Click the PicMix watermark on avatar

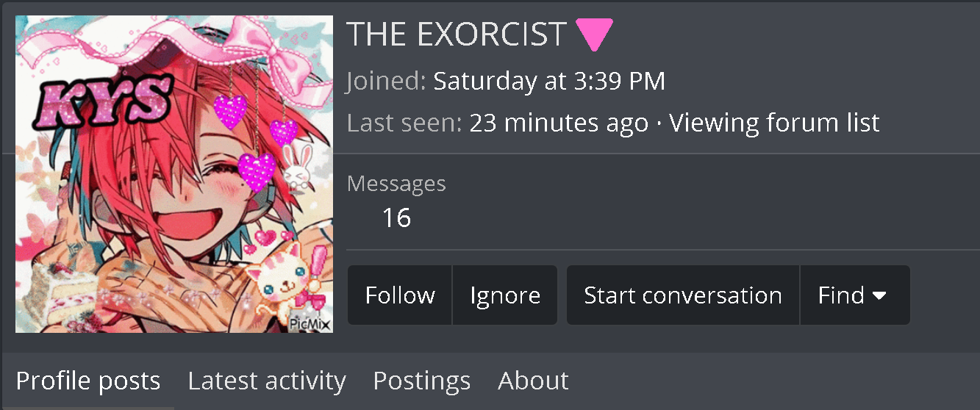coord(310,323)
